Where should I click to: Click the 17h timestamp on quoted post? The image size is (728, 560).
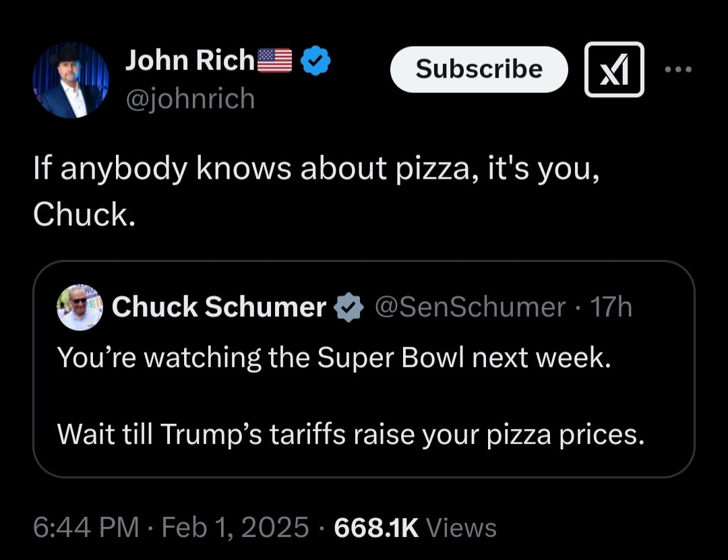point(611,307)
